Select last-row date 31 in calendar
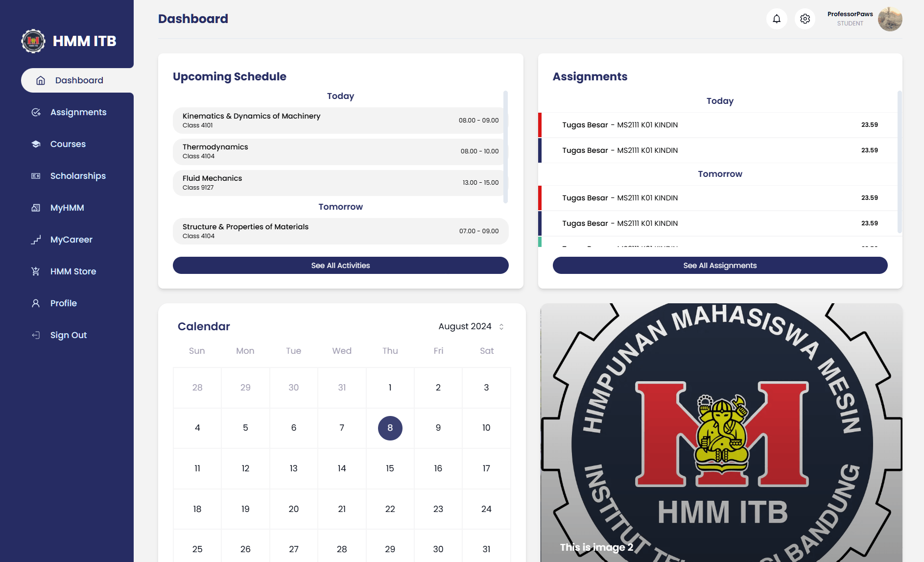924x562 pixels. (486, 549)
